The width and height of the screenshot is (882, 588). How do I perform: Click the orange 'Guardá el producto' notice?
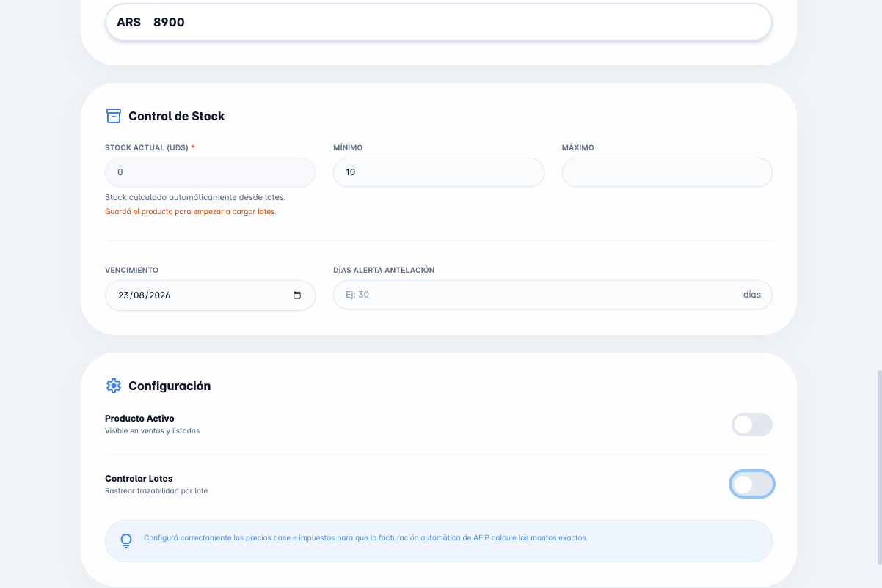click(x=191, y=212)
